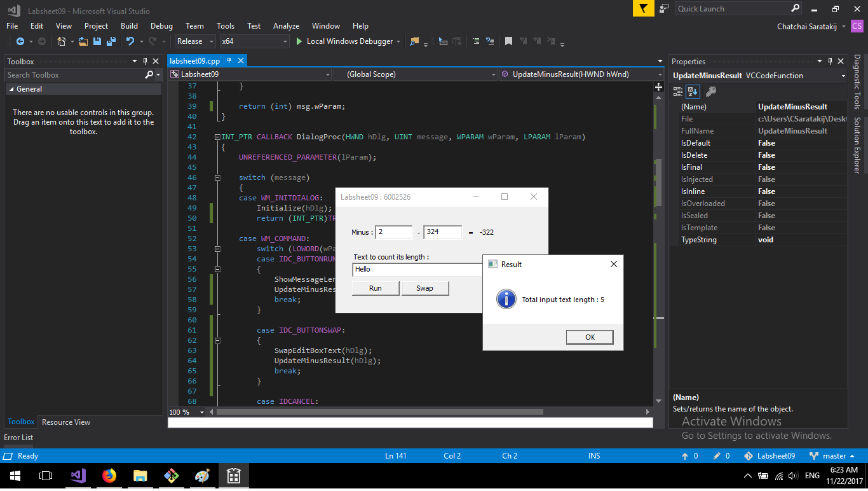
Task: Open the editor 100 % zoom dropdown
Action: pyautogui.click(x=202, y=412)
